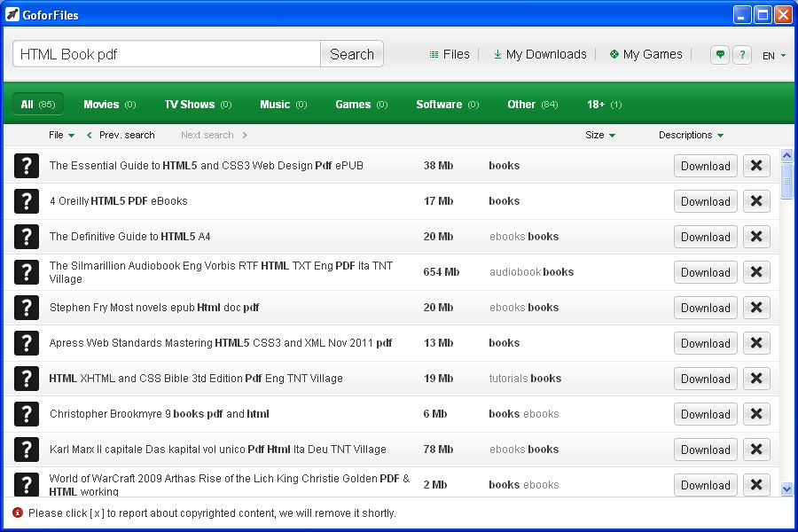The image size is (798, 532).
Task: Open My Downloads
Action: 540,54
